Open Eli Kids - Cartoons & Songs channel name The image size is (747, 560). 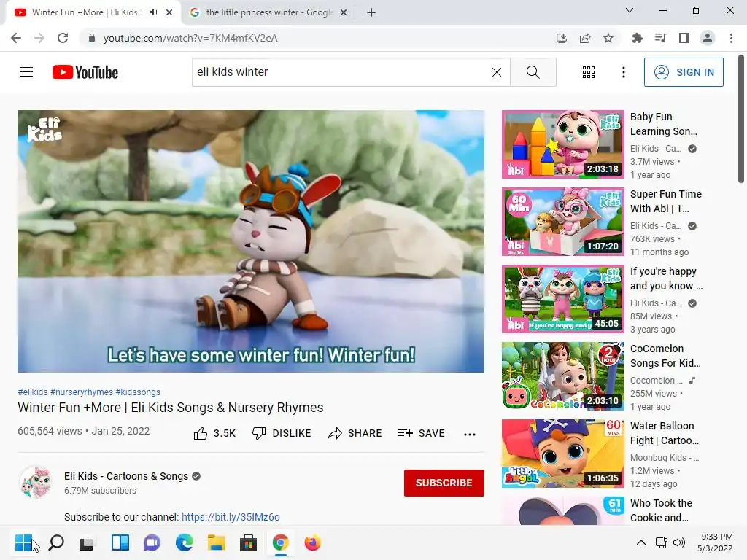pos(126,476)
